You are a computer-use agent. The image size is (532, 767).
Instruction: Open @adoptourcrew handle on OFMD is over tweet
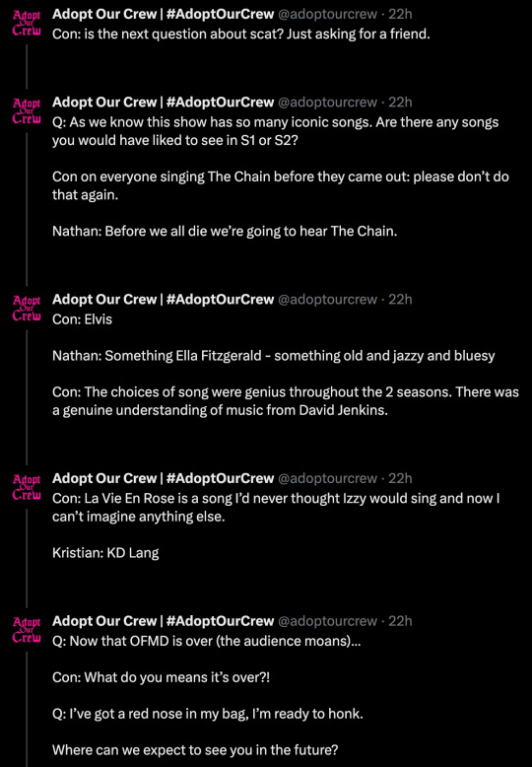328,621
